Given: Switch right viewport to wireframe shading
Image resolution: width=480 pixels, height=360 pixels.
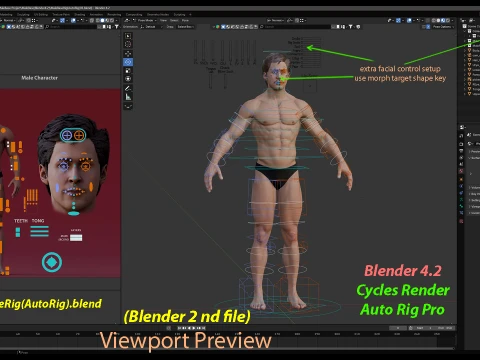Looking at the screenshot, I should (x=434, y=20).
